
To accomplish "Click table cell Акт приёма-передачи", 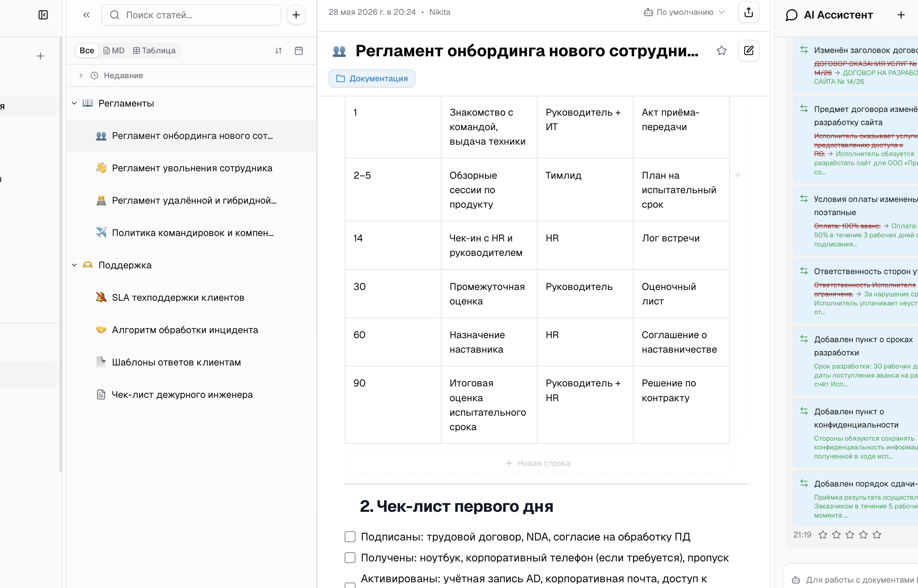I will 681,127.
